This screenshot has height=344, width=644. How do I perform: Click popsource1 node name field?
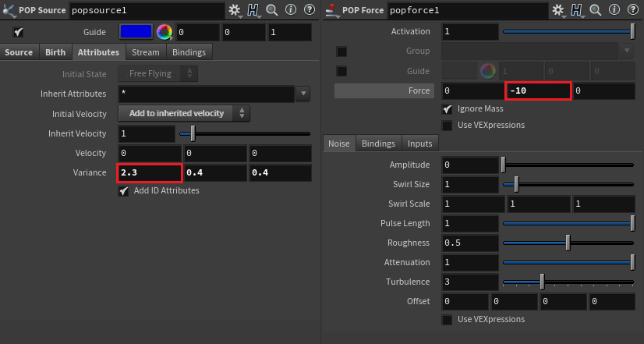click(147, 11)
